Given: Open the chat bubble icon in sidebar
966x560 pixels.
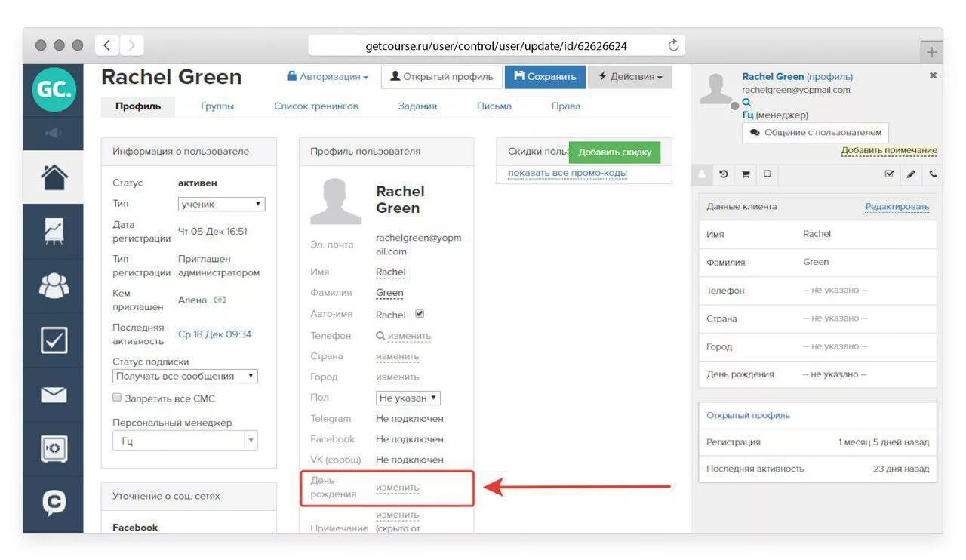Looking at the screenshot, I should pyautogui.click(x=54, y=502).
